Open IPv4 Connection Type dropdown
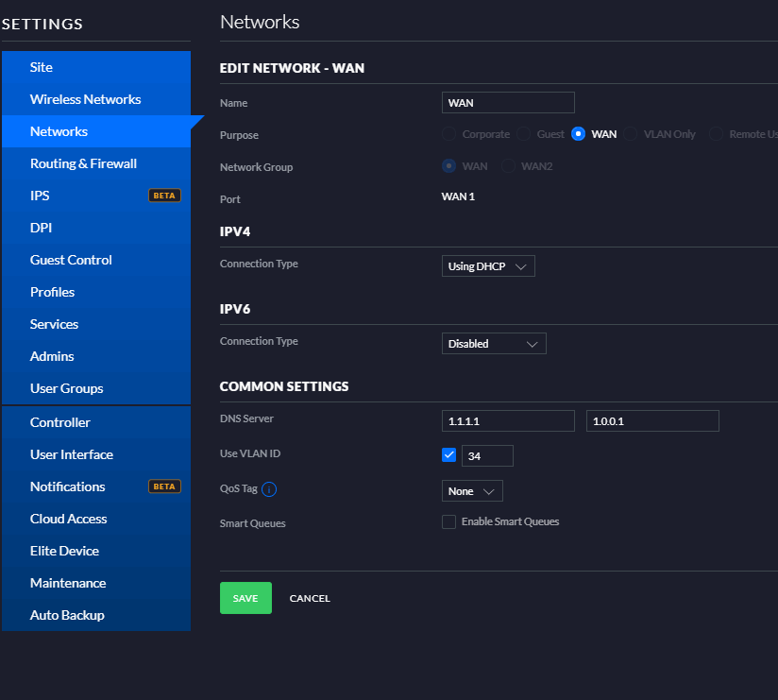Viewport: 778px width, 700px height. coord(488,266)
